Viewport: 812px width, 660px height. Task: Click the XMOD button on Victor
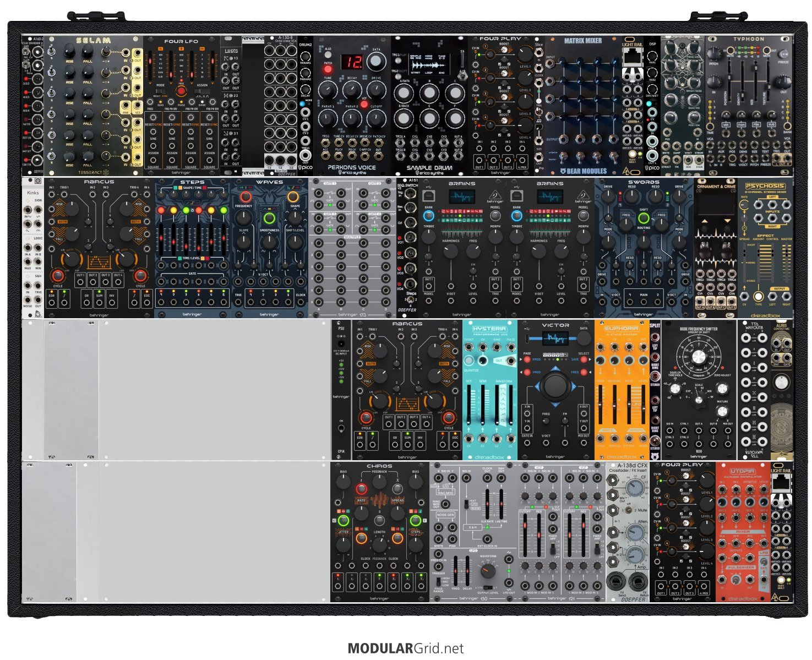(x=527, y=359)
